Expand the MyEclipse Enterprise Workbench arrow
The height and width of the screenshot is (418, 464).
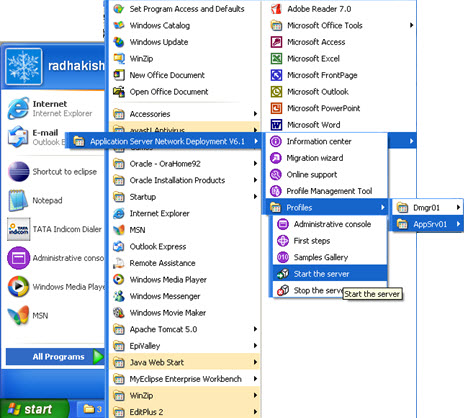[x=255, y=379]
